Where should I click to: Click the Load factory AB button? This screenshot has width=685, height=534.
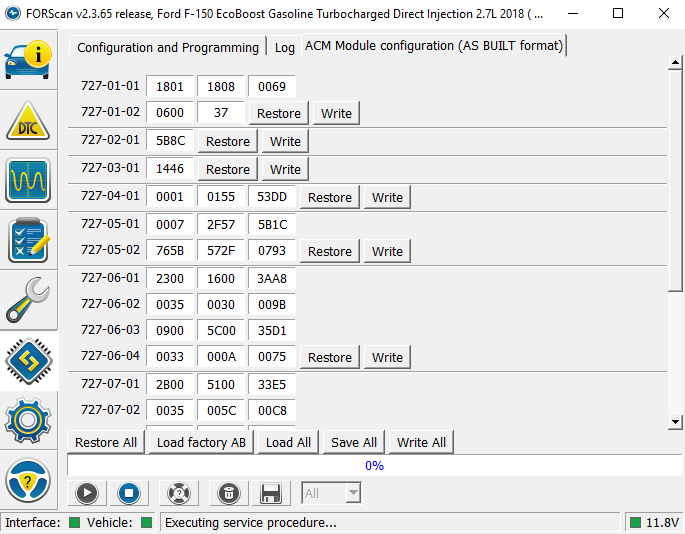coord(201,442)
